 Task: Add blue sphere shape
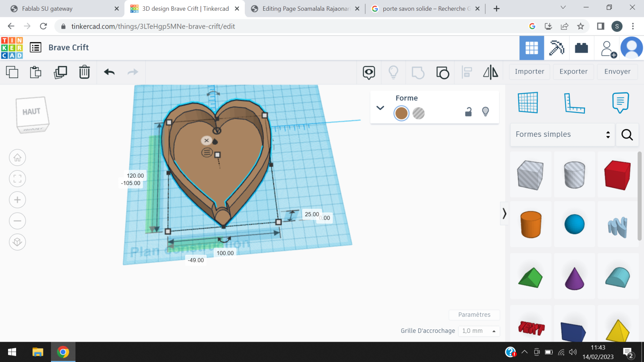pyautogui.click(x=574, y=224)
